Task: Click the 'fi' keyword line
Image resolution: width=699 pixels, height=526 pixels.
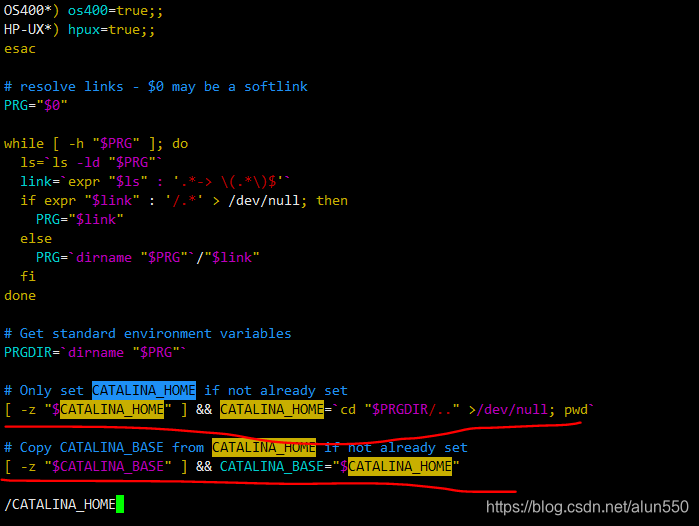Action: pos(28,276)
